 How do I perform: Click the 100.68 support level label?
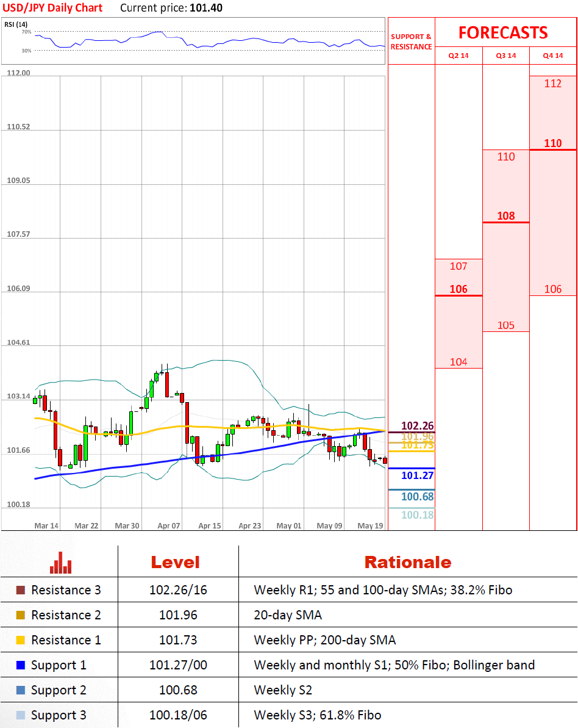pos(417,497)
